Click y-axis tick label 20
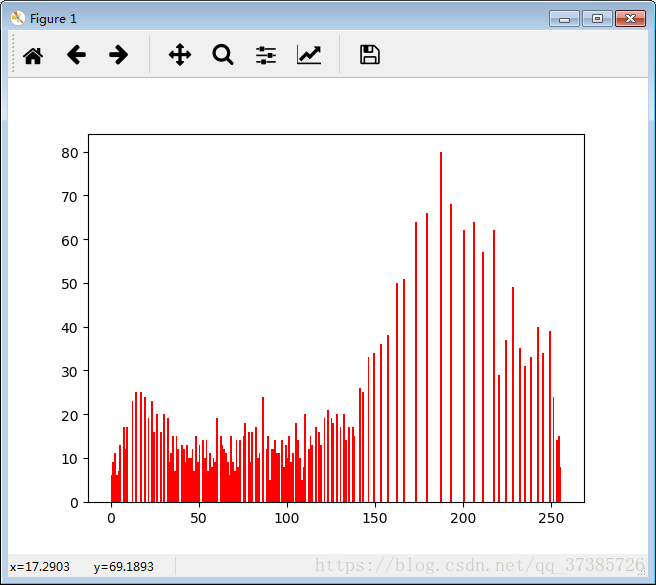The width and height of the screenshot is (656, 585). tap(70, 416)
